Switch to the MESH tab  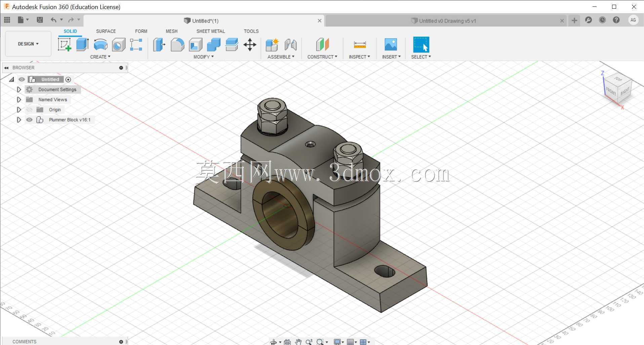click(x=171, y=31)
